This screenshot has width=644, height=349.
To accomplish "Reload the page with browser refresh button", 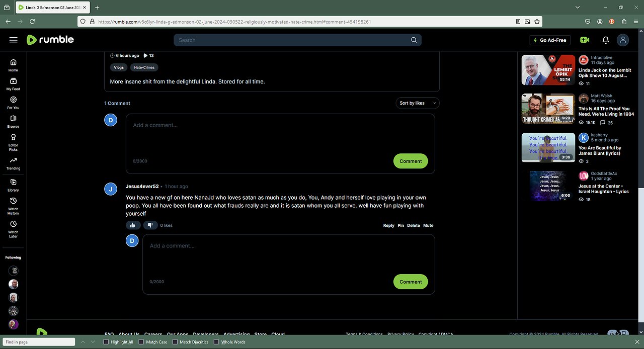I will [32, 22].
